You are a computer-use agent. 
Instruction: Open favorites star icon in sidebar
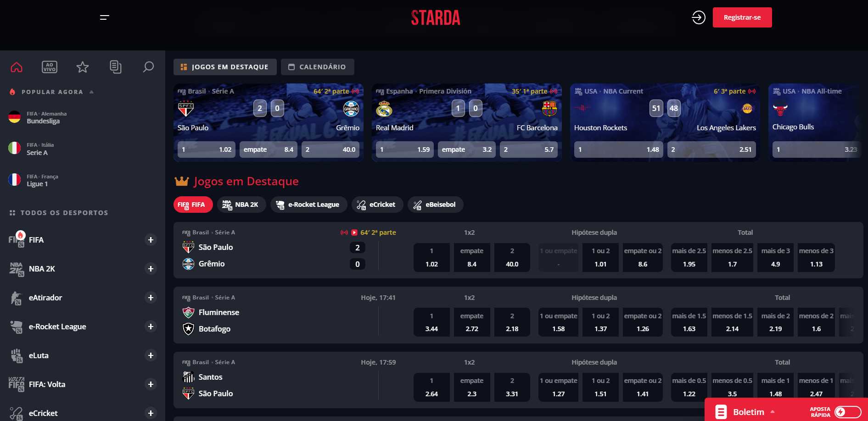point(82,66)
